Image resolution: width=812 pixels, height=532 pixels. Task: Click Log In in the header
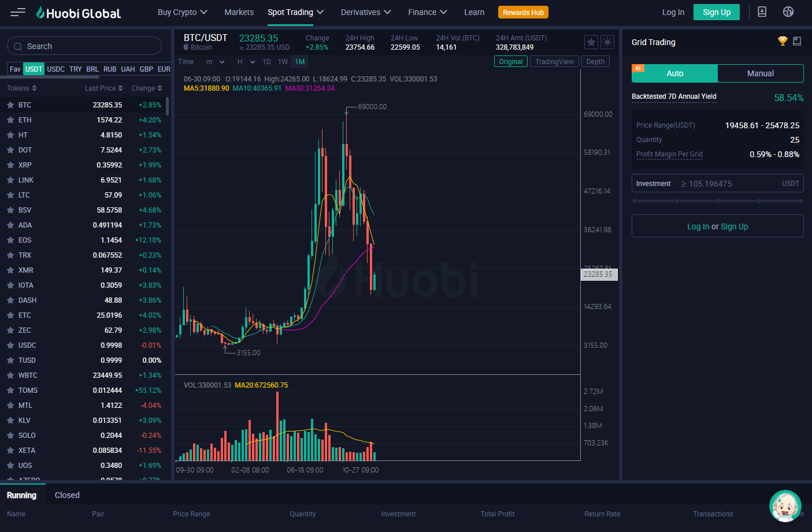(x=673, y=12)
